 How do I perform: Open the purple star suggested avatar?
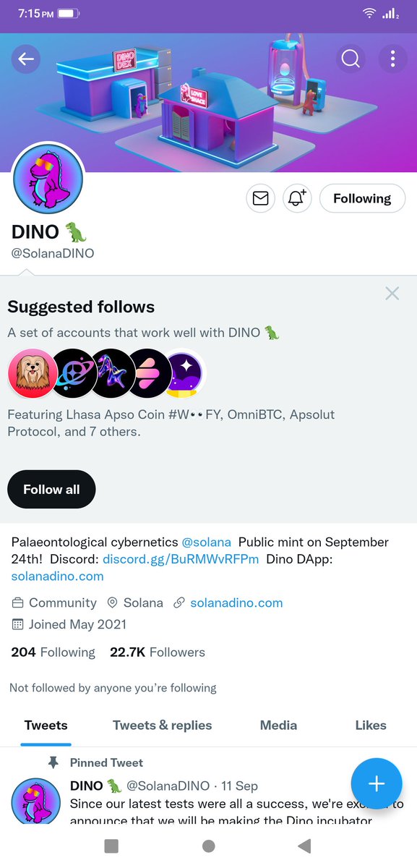point(184,373)
